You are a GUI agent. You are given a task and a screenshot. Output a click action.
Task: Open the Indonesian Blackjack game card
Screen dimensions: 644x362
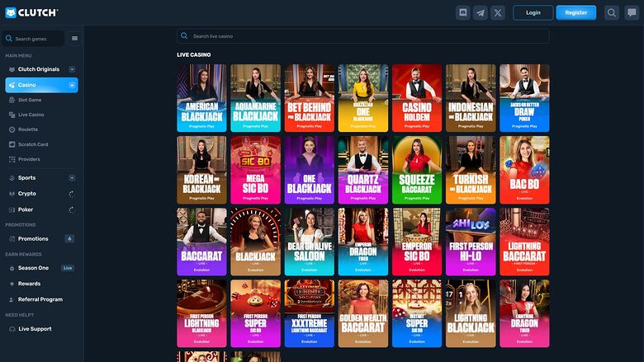[x=471, y=98]
